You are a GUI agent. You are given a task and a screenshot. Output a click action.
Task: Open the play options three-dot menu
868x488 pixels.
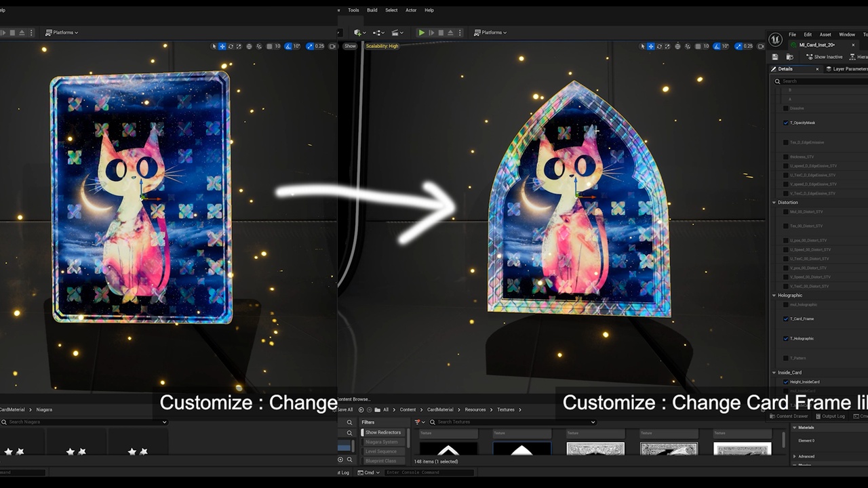point(461,33)
